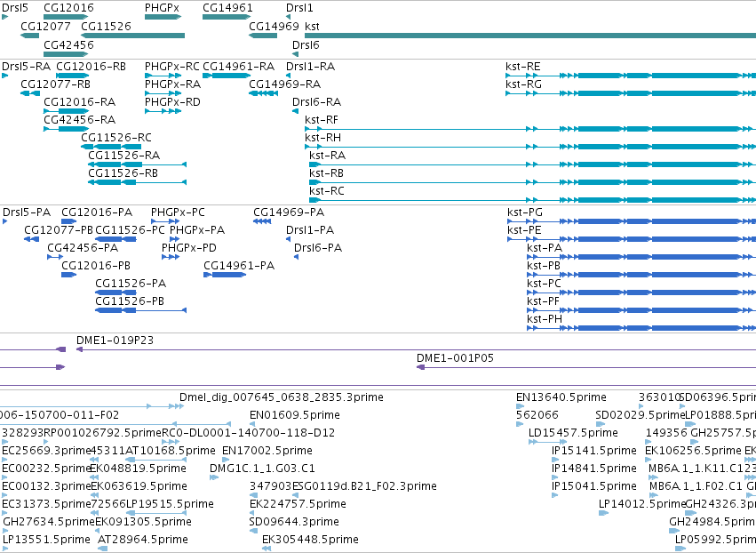This screenshot has width=756, height=553.
Task: Click the PHGPx-PC protein label
Action: [178, 212]
